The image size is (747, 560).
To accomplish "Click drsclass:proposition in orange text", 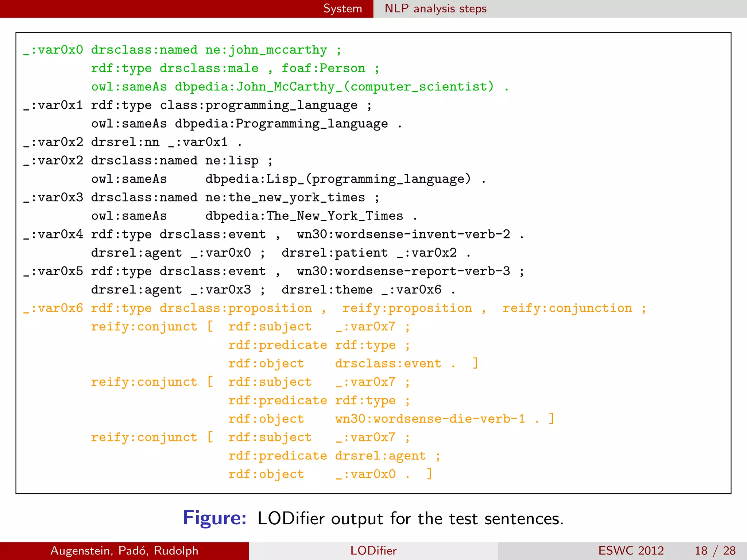I will pos(236,308).
